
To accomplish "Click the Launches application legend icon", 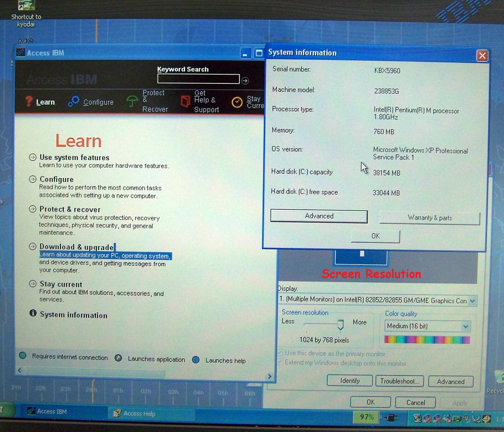I will (118, 358).
